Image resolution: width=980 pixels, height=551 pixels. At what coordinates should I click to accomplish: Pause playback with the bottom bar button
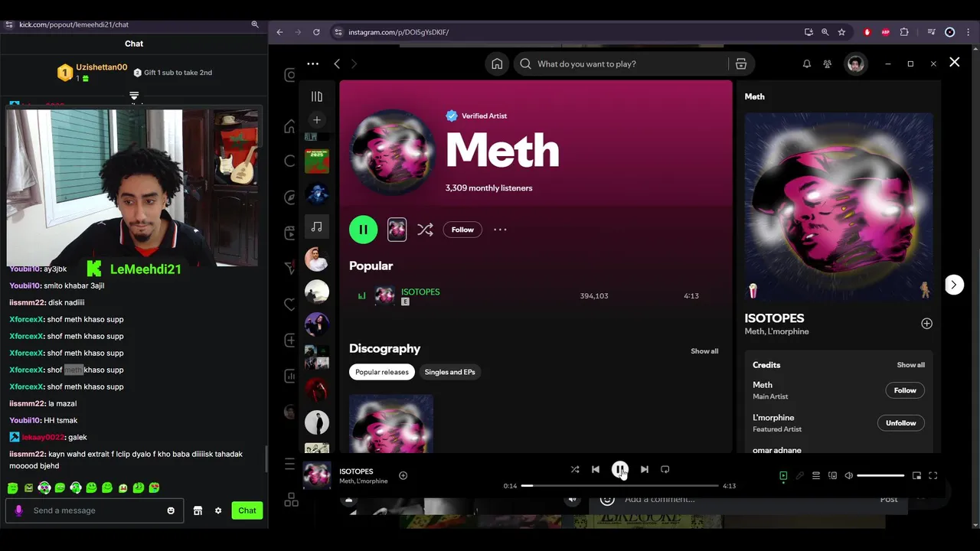(619, 469)
